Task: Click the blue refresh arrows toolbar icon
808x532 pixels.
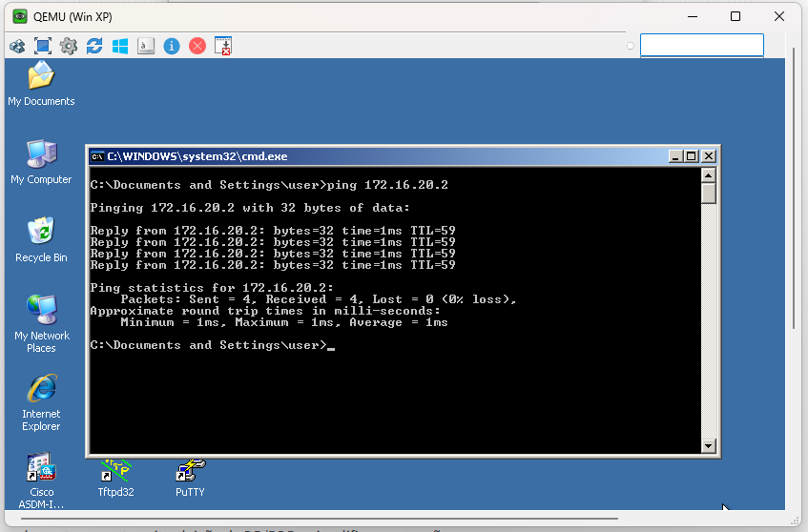Action: click(93, 46)
